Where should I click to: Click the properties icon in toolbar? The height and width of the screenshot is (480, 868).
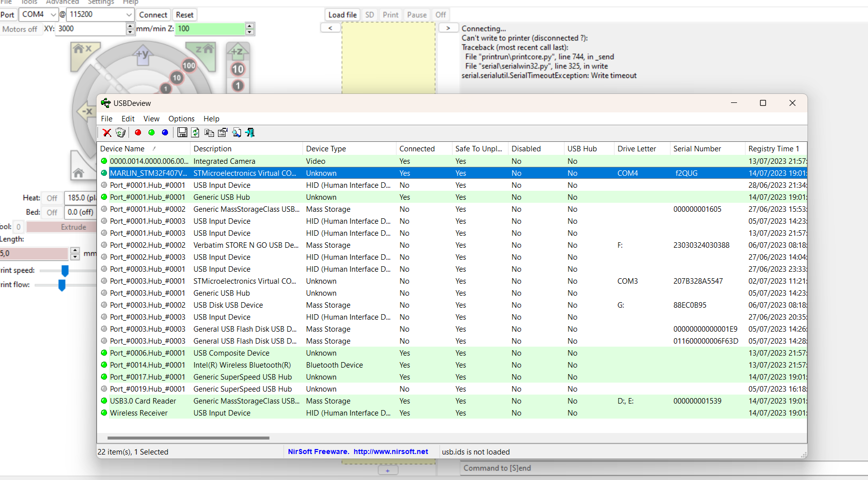pyautogui.click(x=222, y=132)
